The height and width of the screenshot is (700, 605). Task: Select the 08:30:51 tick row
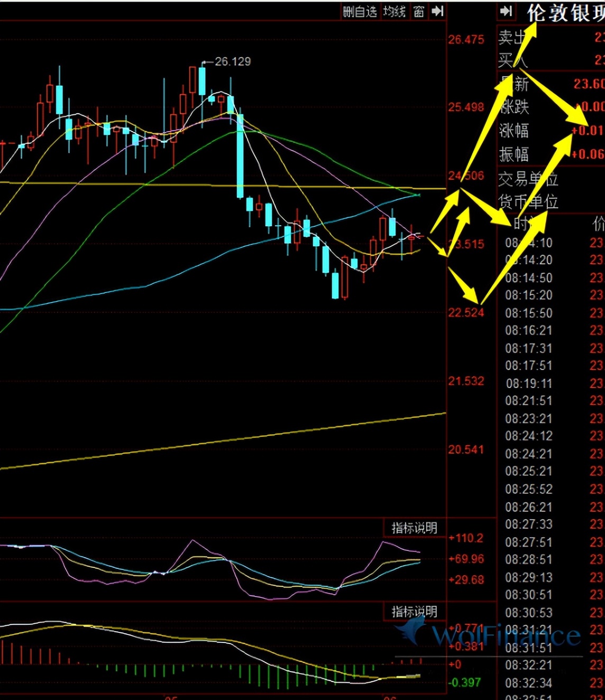point(554,595)
